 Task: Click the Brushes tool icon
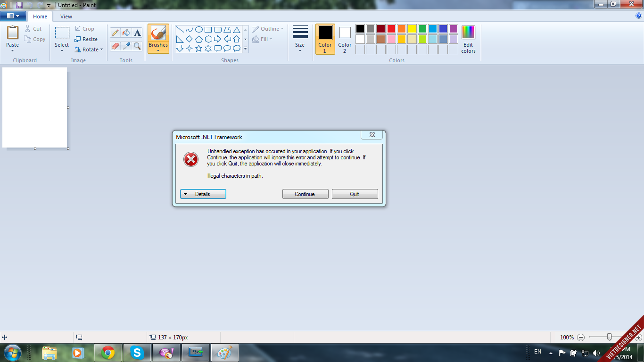(158, 33)
